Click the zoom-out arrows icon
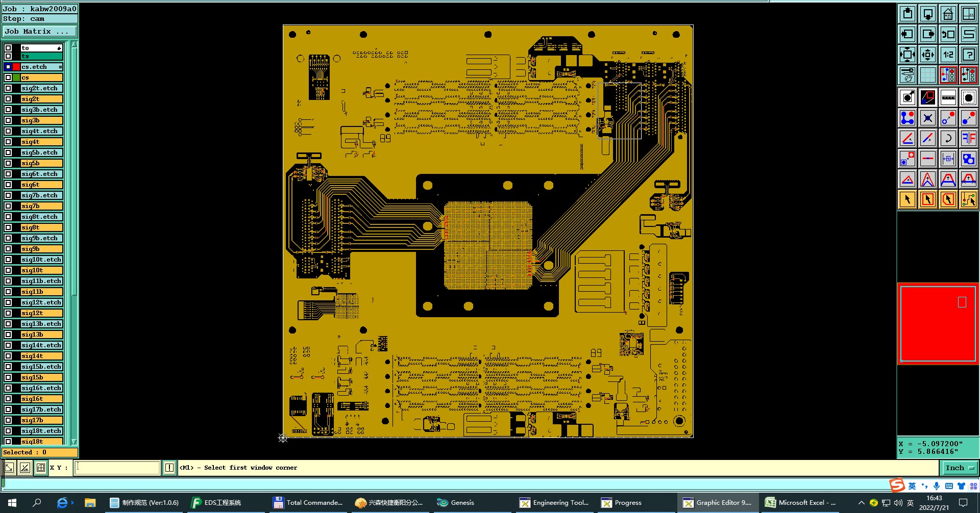Screen dimensions: 980x513 (908, 55)
